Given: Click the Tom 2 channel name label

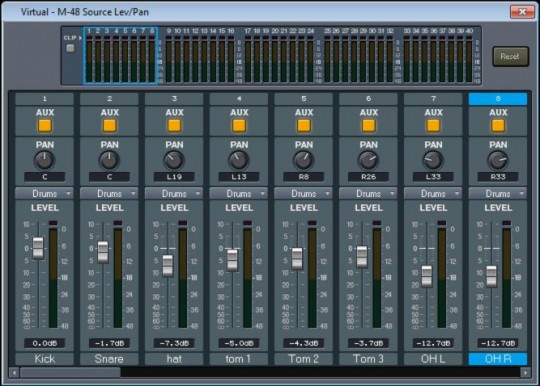Looking at the screenshot, I should coord(303,359).
